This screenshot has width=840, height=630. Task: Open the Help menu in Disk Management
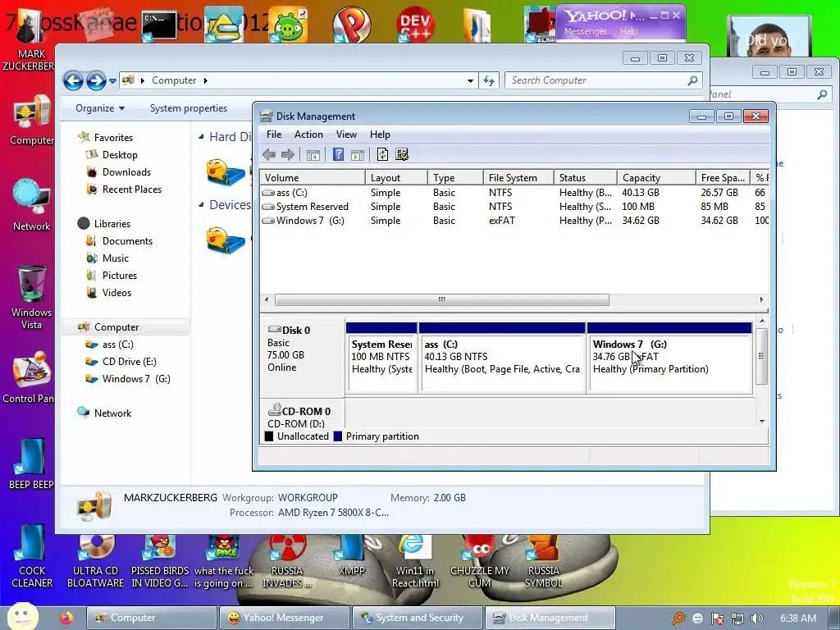click(x=380, y=135)
